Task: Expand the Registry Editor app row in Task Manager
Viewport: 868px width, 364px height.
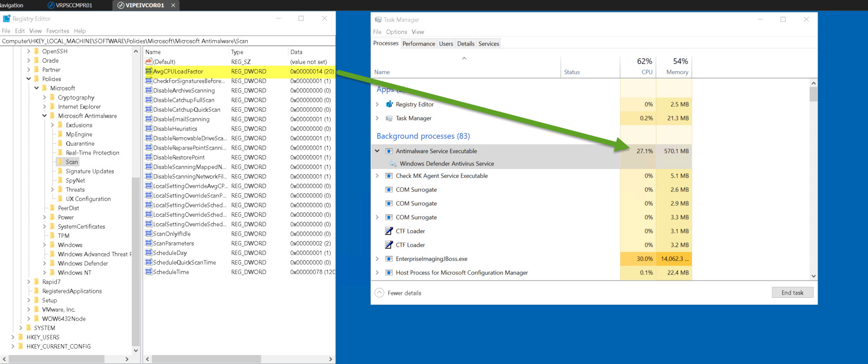Action: coord(377,104)
